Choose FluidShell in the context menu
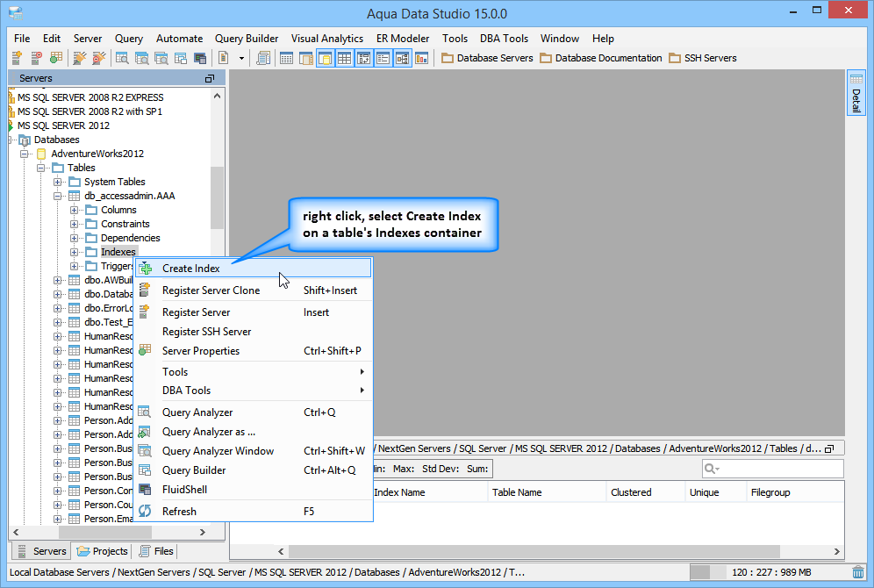Image resolution: width=874 pixels, height=588 pixels. click(254, 490)
